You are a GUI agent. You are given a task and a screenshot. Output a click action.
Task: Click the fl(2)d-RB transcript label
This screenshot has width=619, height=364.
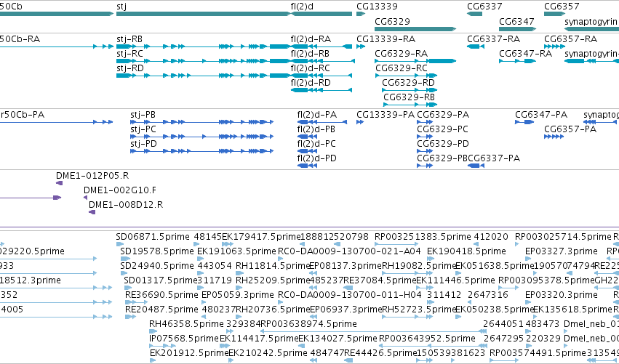pos(310,54)
